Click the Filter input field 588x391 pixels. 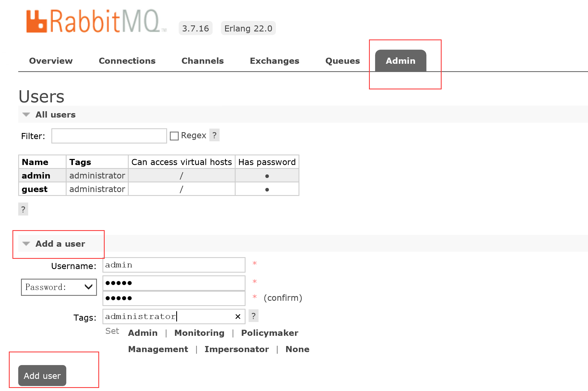109,136
